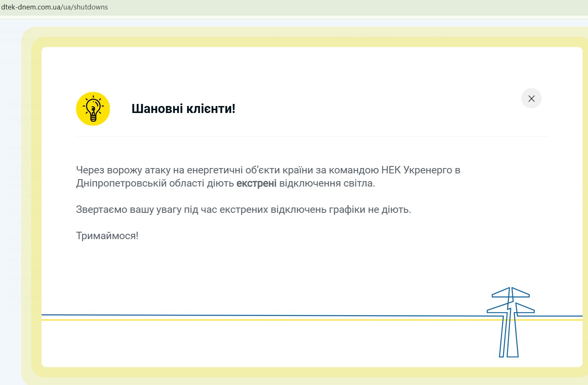Click the bold word "екстрені"
588x385 pixels.
(x=256, y=183)
